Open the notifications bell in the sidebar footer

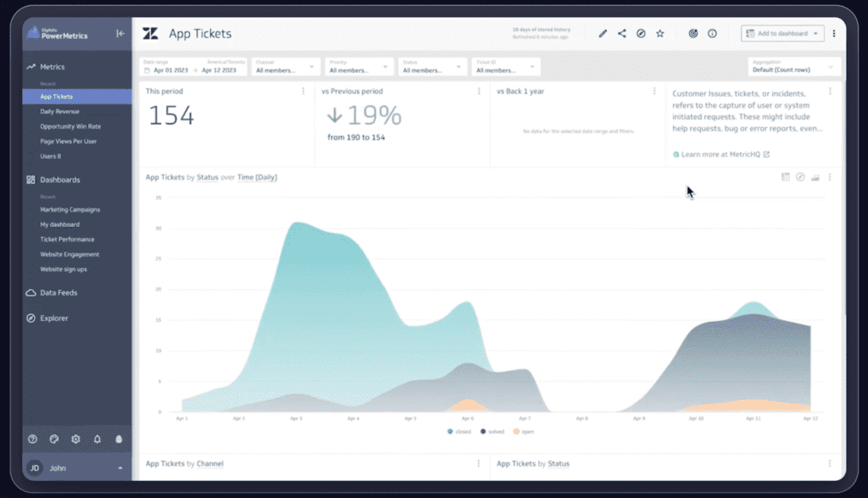(x=97, y=439)
